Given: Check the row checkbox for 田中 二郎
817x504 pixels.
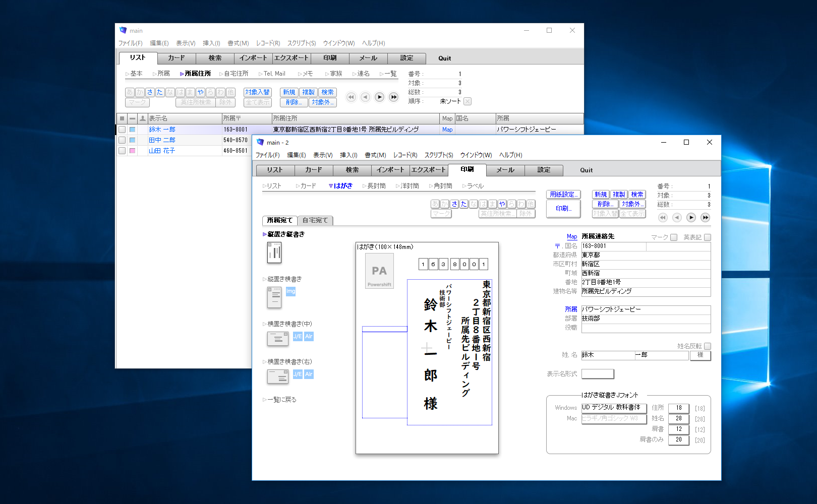Looking at the screenshot, I should [x=122, y=140].
